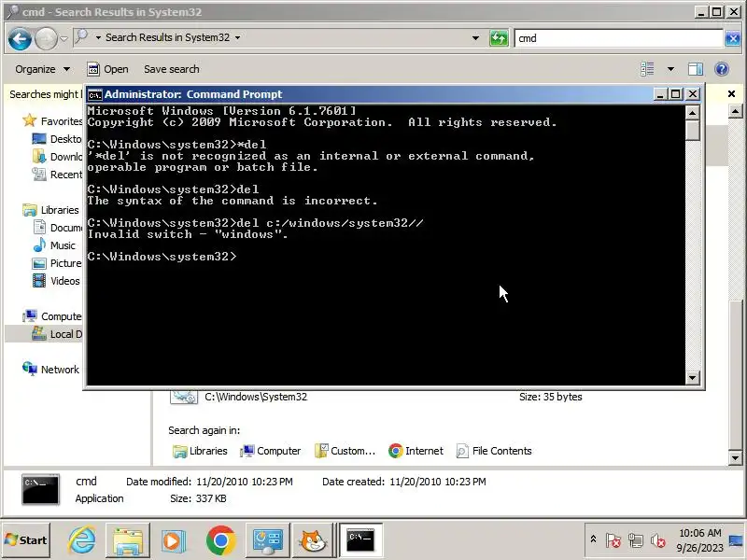Open the address bar history dropdown arrow
Screen dimensions: 747x560
tap(475, 37)
